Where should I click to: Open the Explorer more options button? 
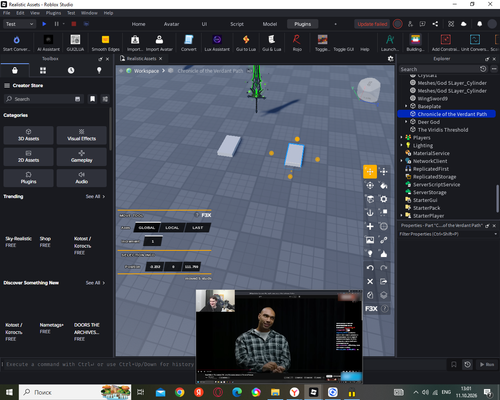pos(494,69)
